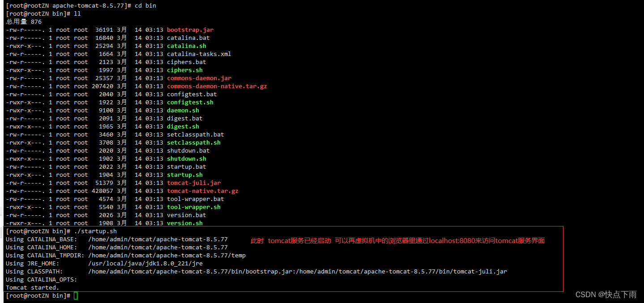Click the 'cd bin' command line
Viewport: 644px width, 303px height.
[81, 5]
